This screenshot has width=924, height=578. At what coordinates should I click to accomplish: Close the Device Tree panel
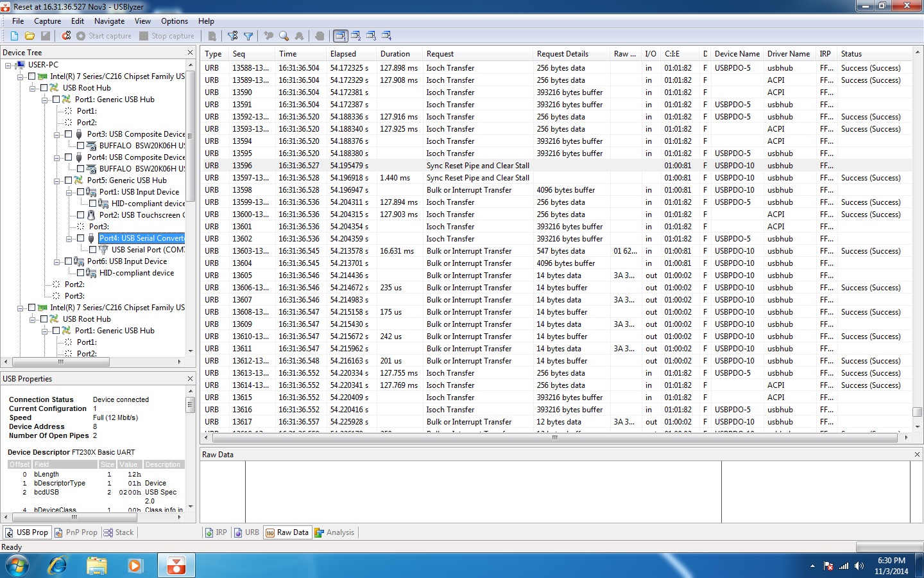[x=190, y=53]
